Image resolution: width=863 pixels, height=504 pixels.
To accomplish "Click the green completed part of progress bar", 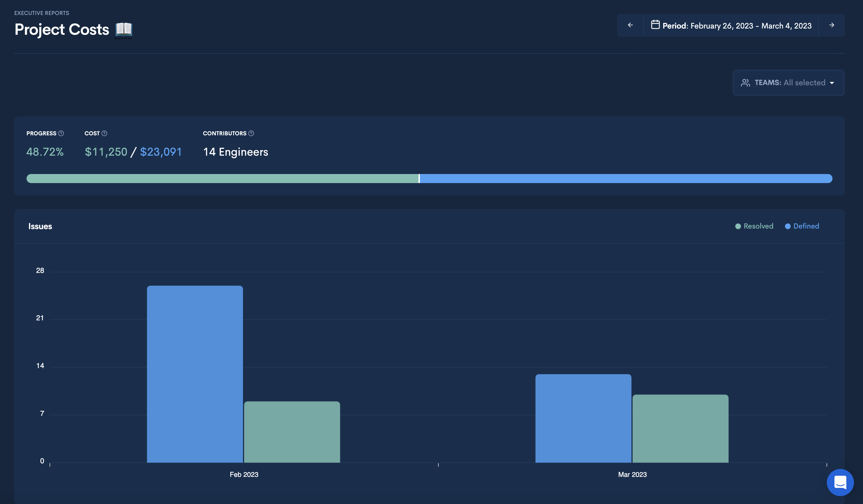I will click(223, 179).
